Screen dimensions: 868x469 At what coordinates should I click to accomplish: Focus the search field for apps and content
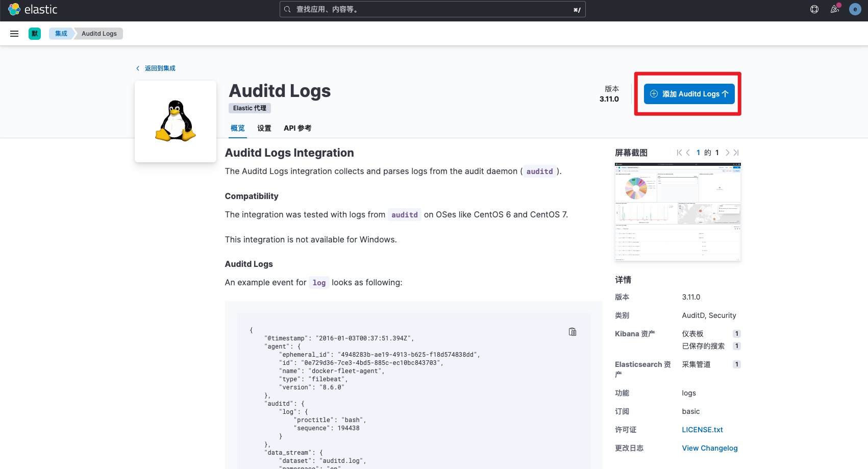click(433, 9)
